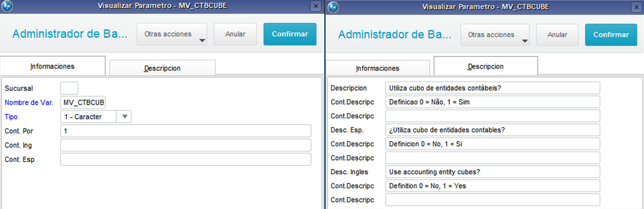Image resolution: width=644 pixels, height=209 pixels.
Task: Click the Nombre de Var. field
Action: pos(83,102)
